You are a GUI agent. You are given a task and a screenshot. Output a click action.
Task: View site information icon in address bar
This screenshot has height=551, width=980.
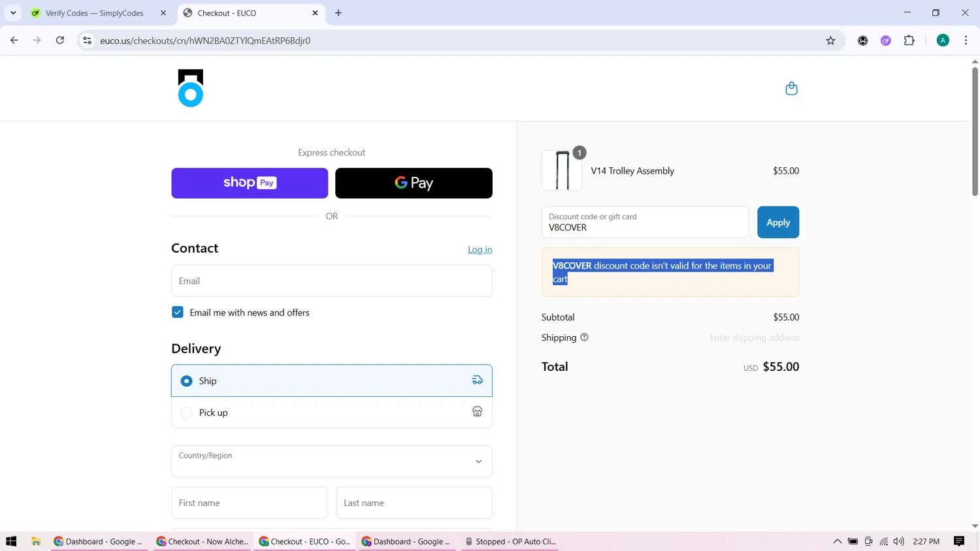point(87,40)
